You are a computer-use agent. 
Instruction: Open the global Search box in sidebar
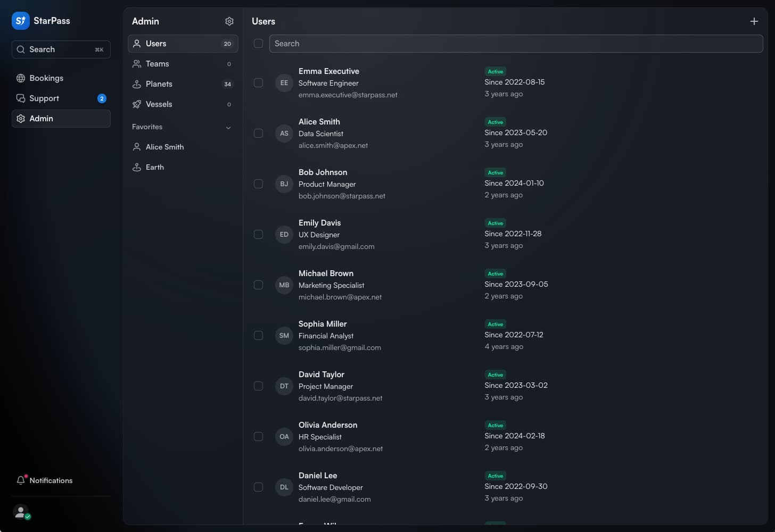click(x=61, y=49)
